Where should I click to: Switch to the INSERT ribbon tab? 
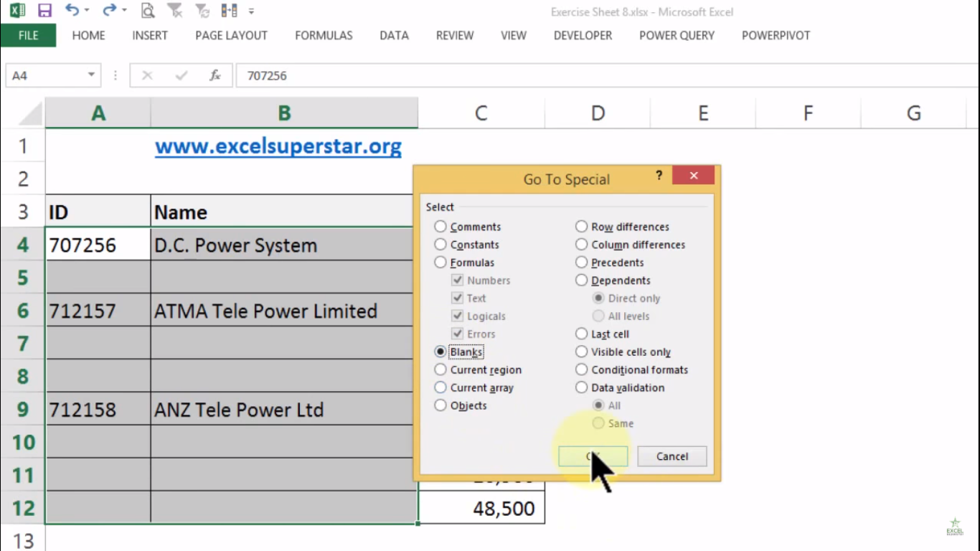[x=150, y=35]
